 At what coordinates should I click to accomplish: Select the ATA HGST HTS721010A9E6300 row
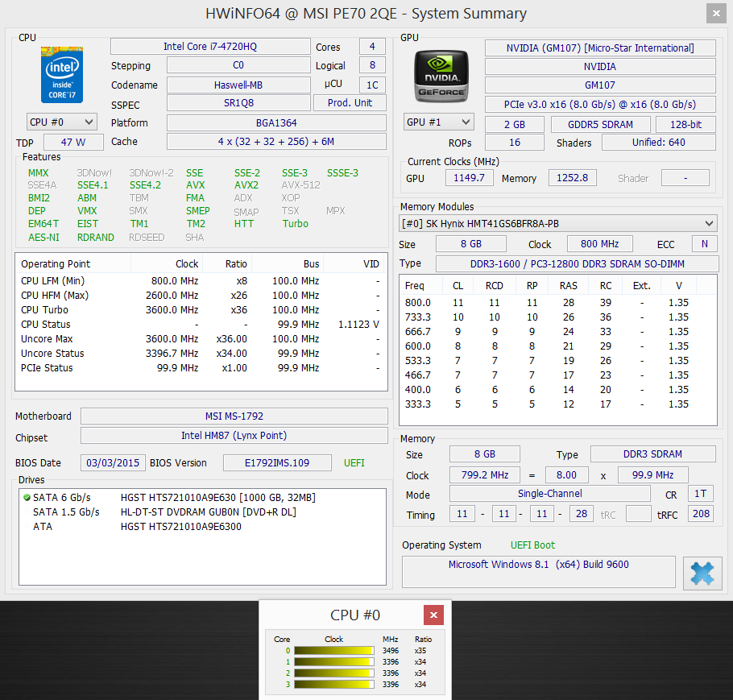pyautogui.click(x=202, y=527)
